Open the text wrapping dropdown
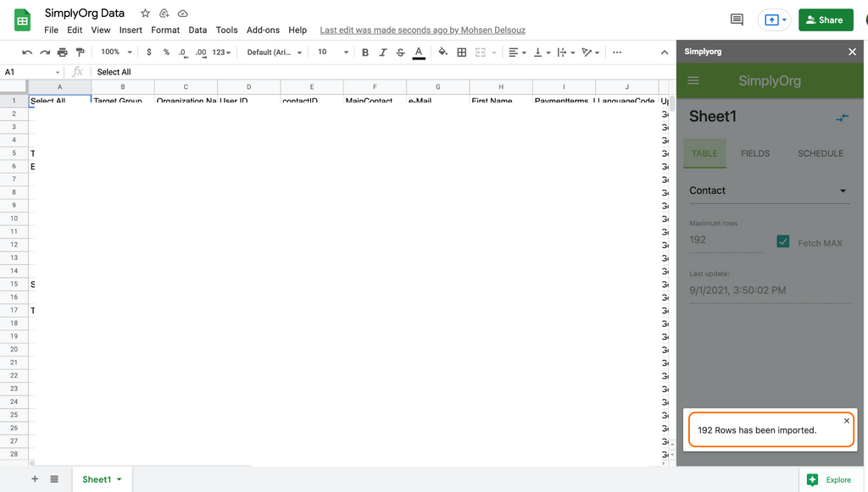This screenshot has height=492, width=868. 565,52
